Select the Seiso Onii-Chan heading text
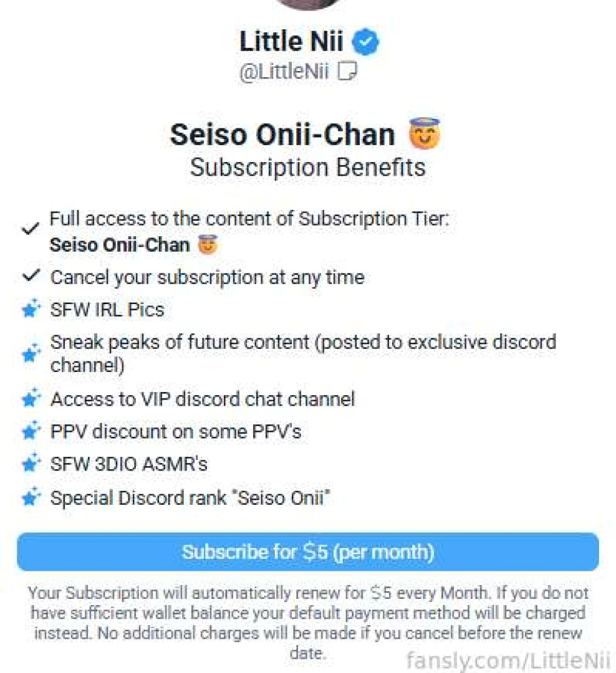Screen dimensions: 616x673 tap(282, 134)
